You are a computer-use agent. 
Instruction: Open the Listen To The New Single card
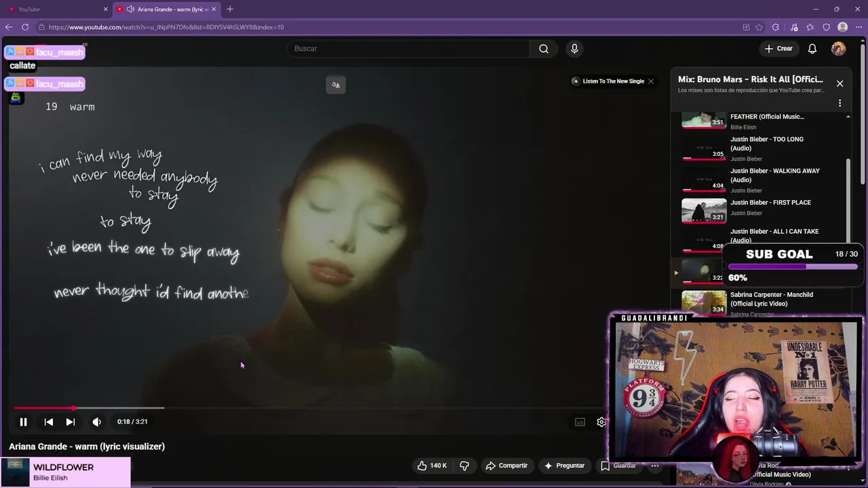608,81
